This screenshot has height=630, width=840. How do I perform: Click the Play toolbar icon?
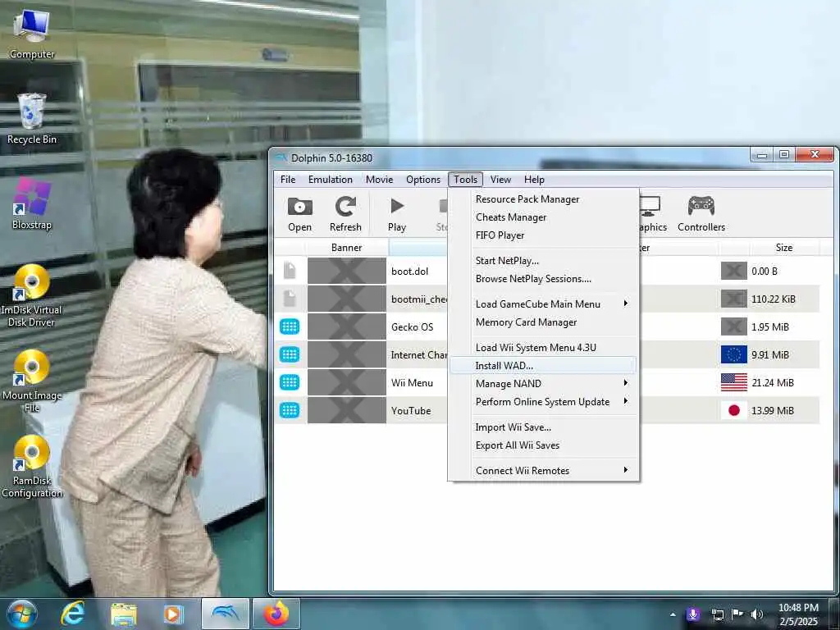tap(397, 214)
